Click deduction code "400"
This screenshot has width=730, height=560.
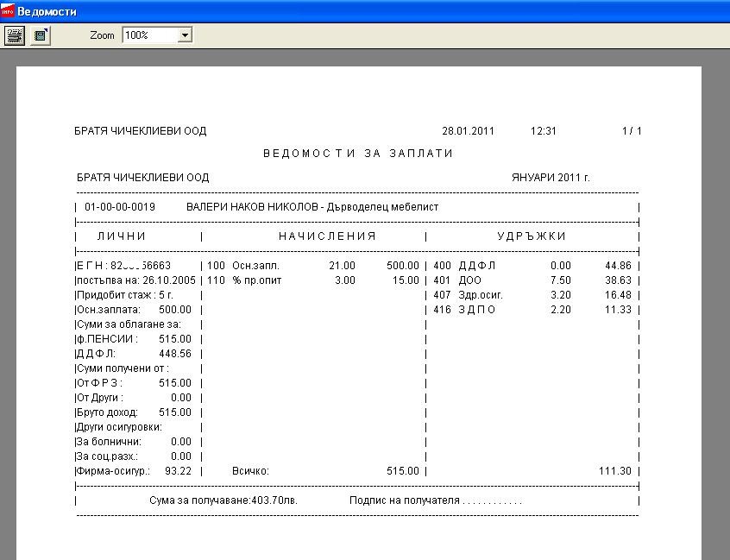pos(443,266)
